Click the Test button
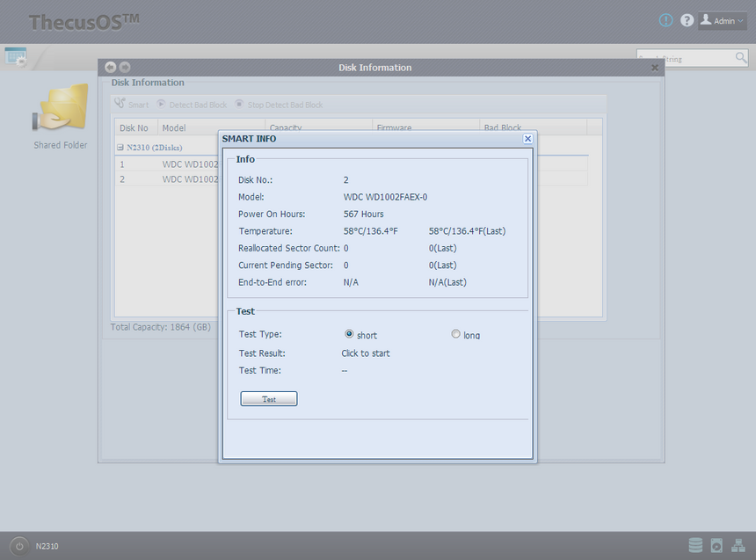This screenshot has width=756, height=560. pos(269,399)
